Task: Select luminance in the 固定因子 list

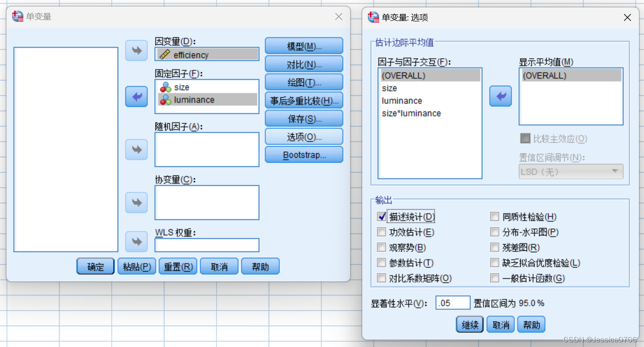Action: coord(208,100)
